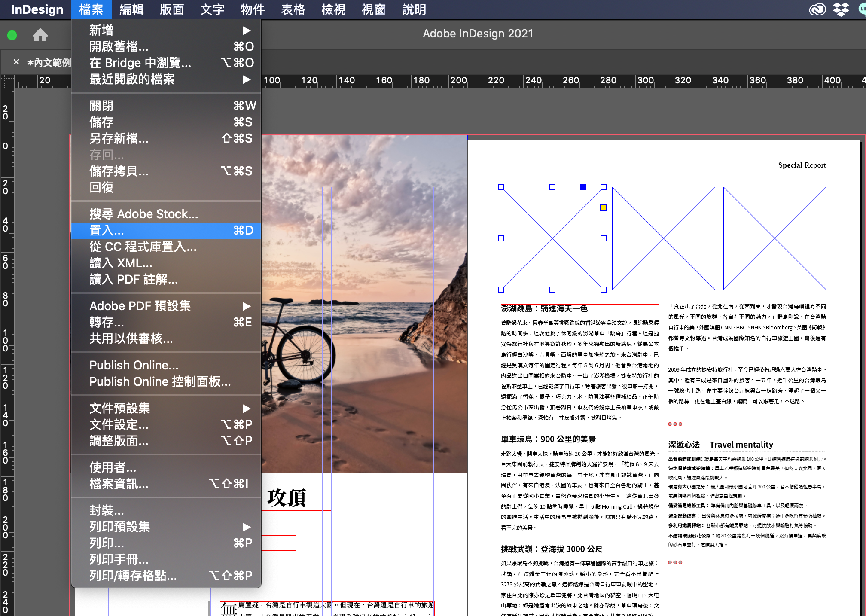
Task: Click the ruler origin corner icon
Action: tap(7, 81)
